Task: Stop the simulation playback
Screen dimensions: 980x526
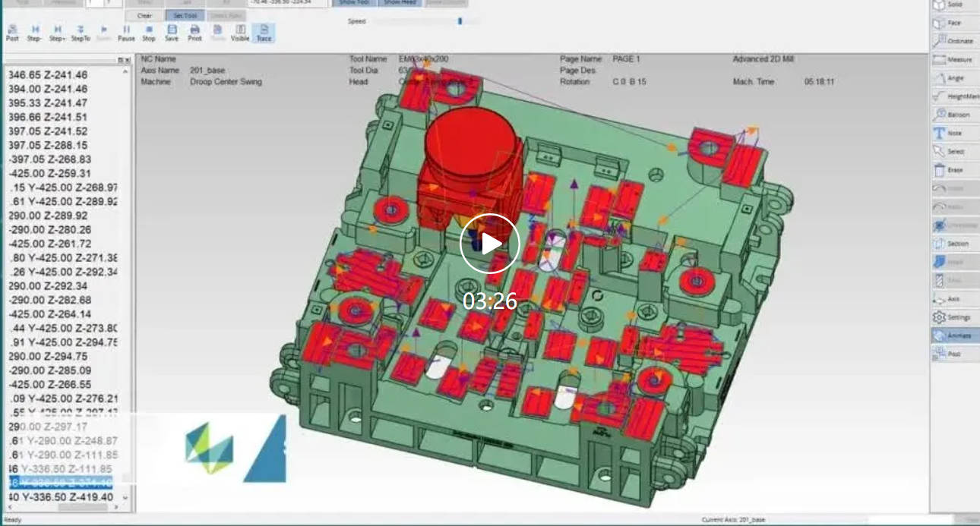Action: (x=149, y=33)
